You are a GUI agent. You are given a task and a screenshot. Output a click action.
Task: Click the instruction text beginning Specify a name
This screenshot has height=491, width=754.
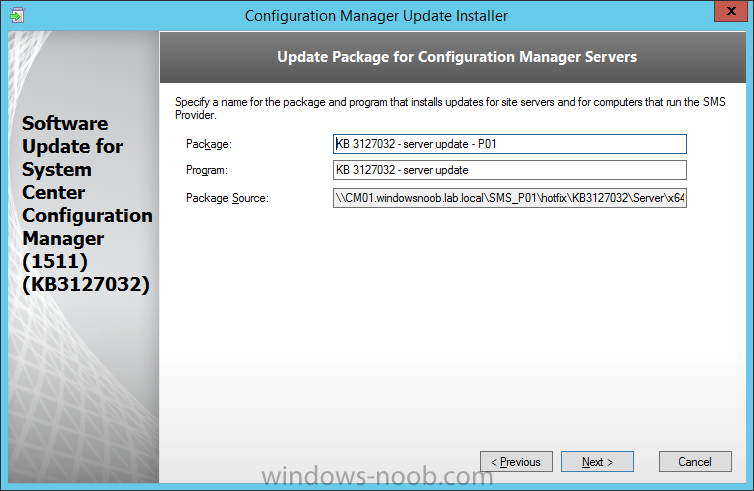point(450,108)
